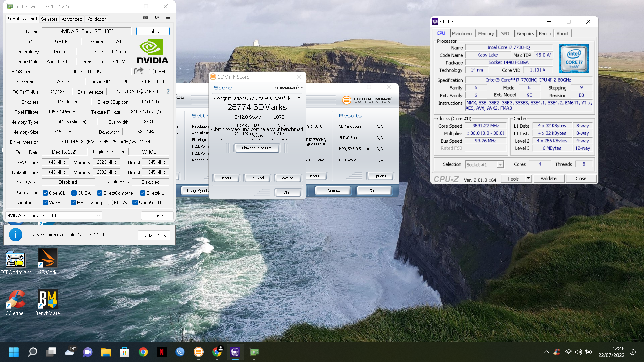Toggle the OpenCL checkbox
644x362 pixels.
point(45,193)
